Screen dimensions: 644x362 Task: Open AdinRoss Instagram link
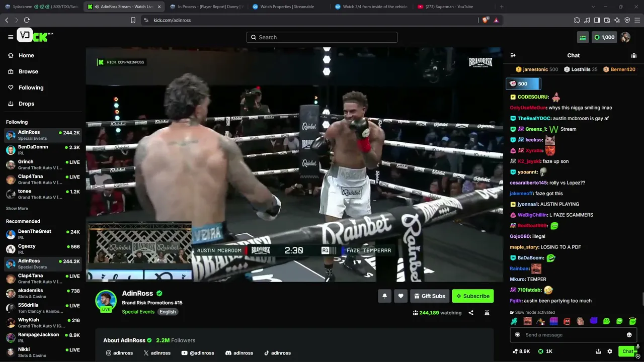(119, 353)
